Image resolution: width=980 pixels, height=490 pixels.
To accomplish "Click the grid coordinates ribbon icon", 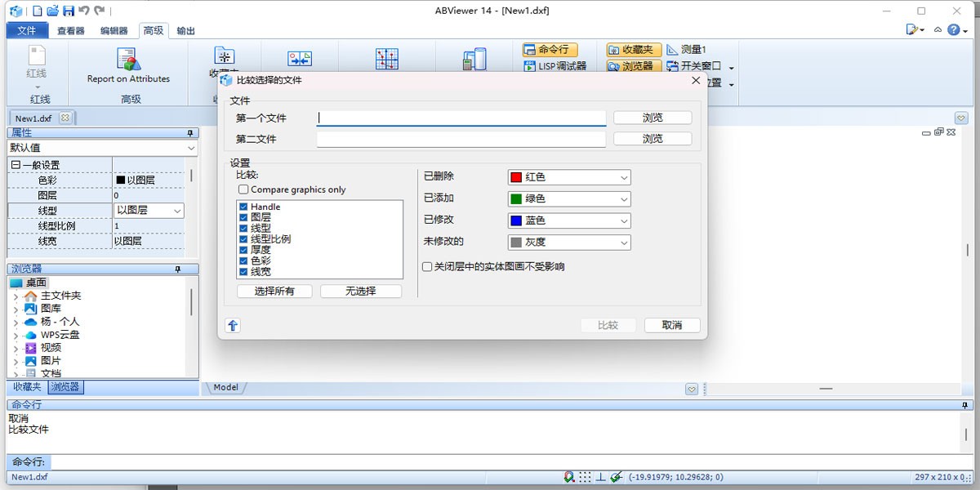I will pyautogui.click(x=386, y=59).
